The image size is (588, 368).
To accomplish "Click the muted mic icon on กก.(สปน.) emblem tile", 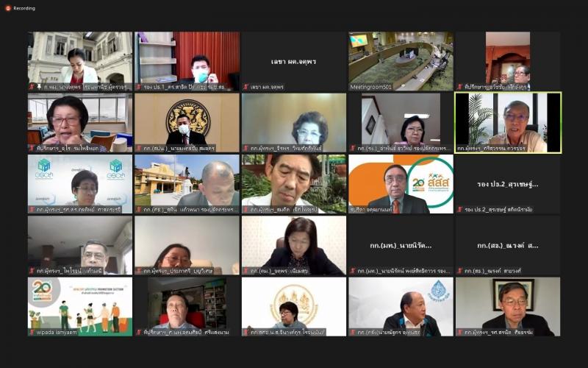I will [x=139, y=149].
